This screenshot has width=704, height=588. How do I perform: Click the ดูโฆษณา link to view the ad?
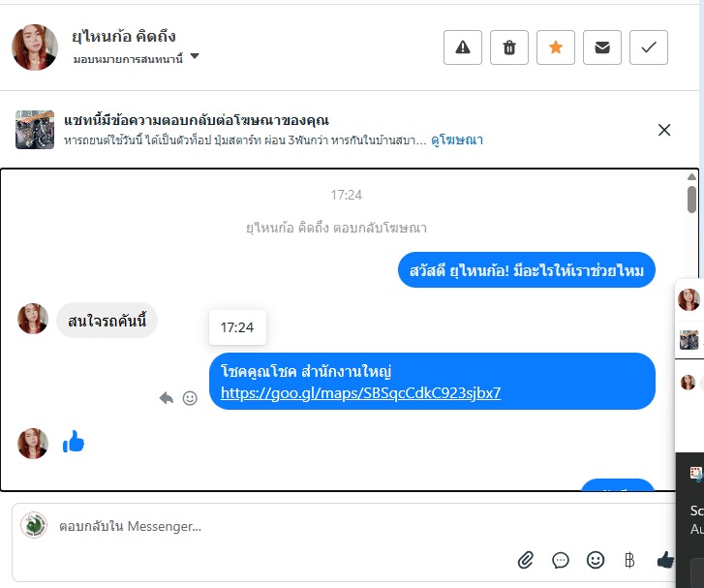458,140
